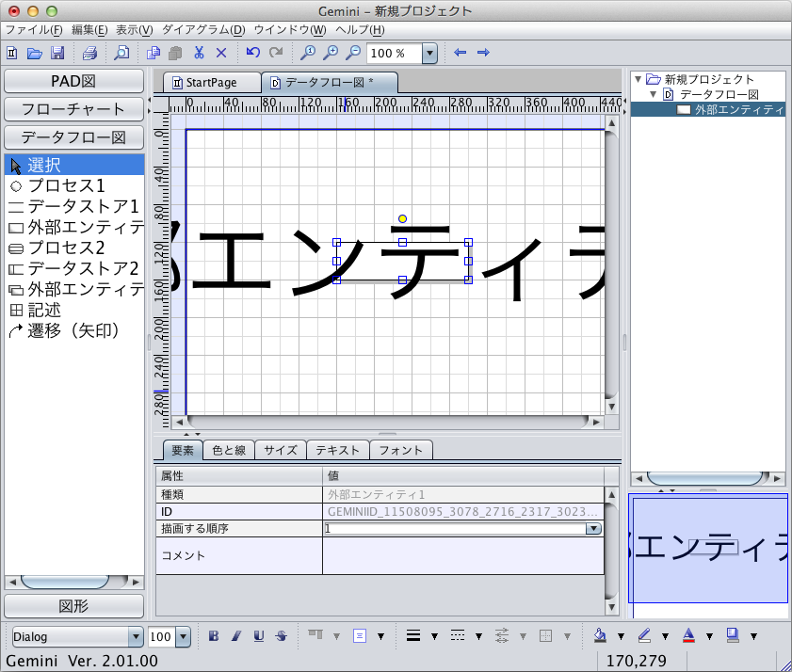Screen dimensions: 792x672
Task: Open the line color pencil icon
Action: (644, 635)
